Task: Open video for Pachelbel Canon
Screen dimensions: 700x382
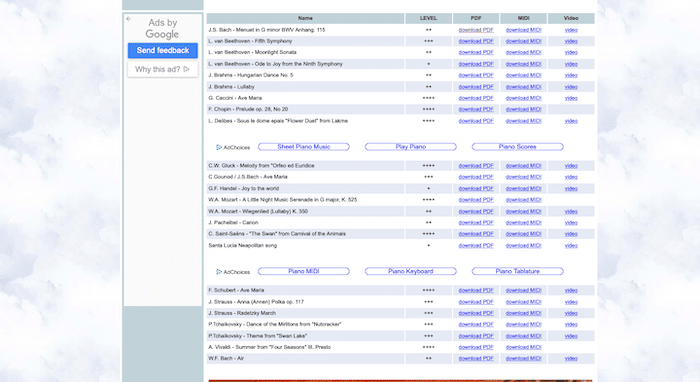Action: coord(571,223)
